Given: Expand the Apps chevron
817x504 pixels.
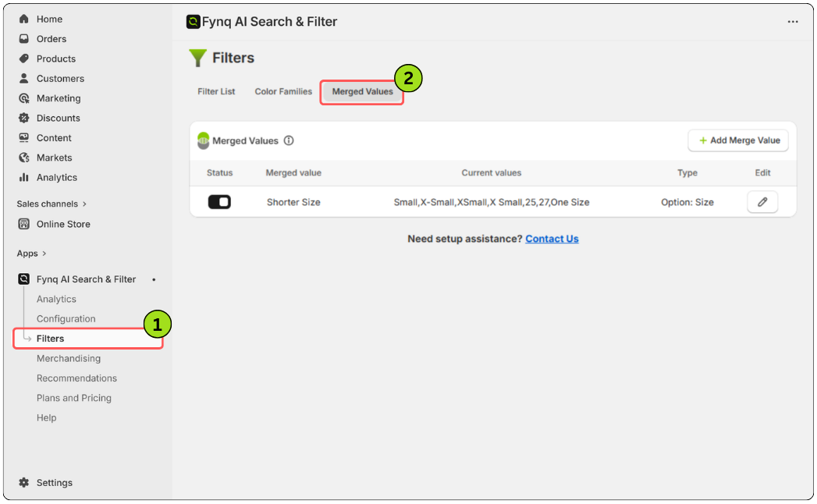Looking at the screenshot, I should click(x=44, y=254).
